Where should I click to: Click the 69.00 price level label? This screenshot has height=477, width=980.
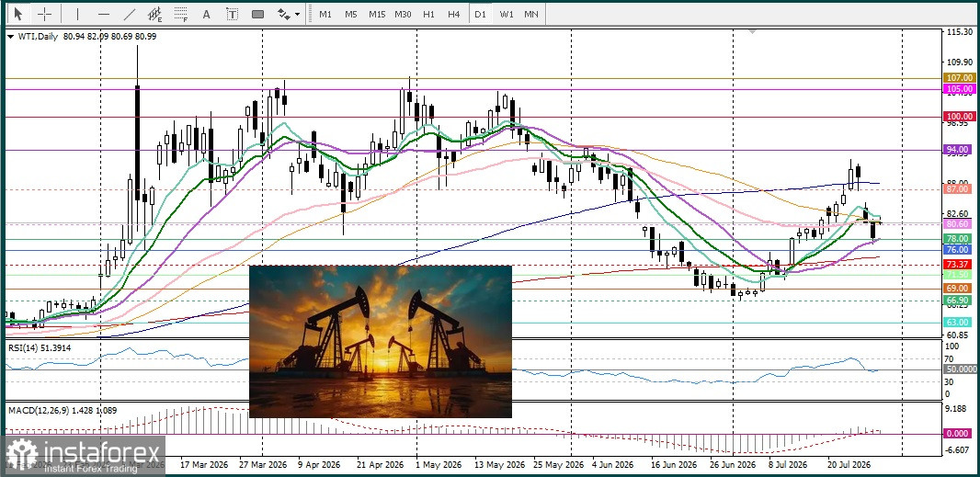tap(959, 289)
